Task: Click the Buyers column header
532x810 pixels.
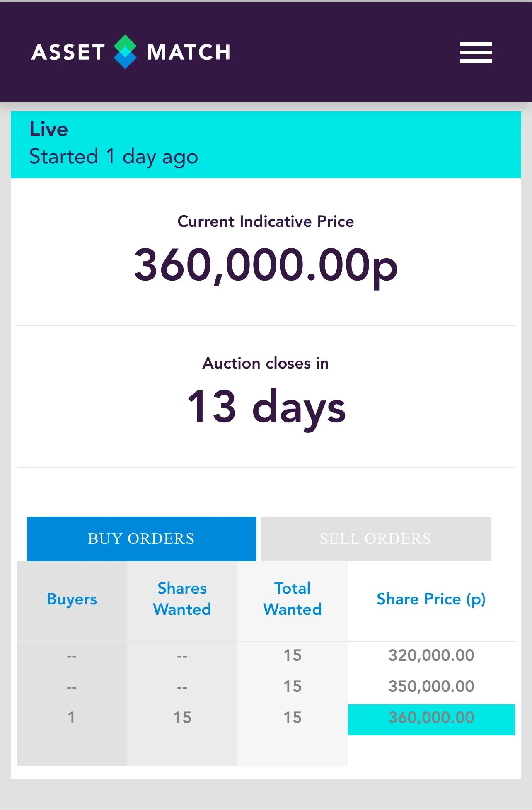Action: point(72,599)
